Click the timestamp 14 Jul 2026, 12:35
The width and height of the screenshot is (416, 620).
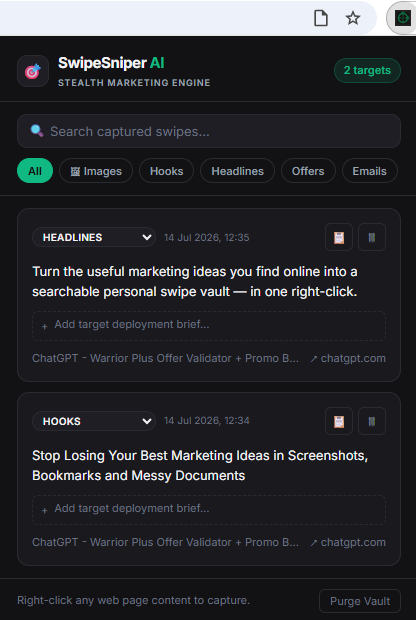coord(206,237)
